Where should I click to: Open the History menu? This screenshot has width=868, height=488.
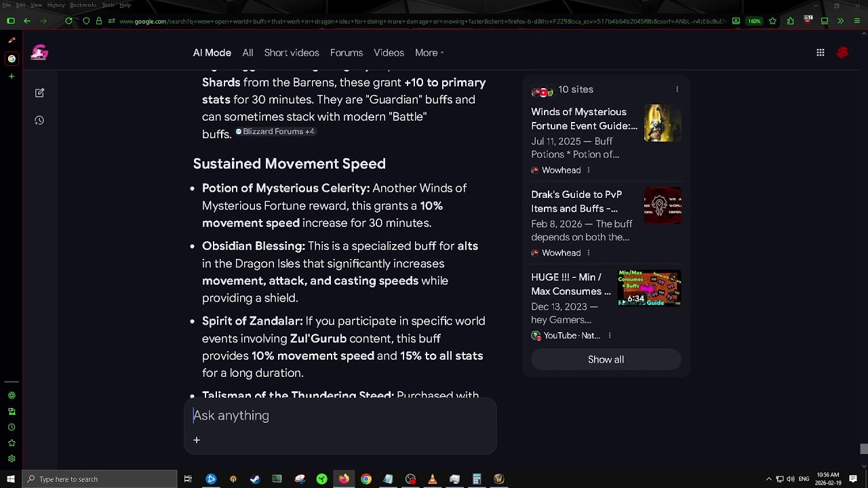56,5
